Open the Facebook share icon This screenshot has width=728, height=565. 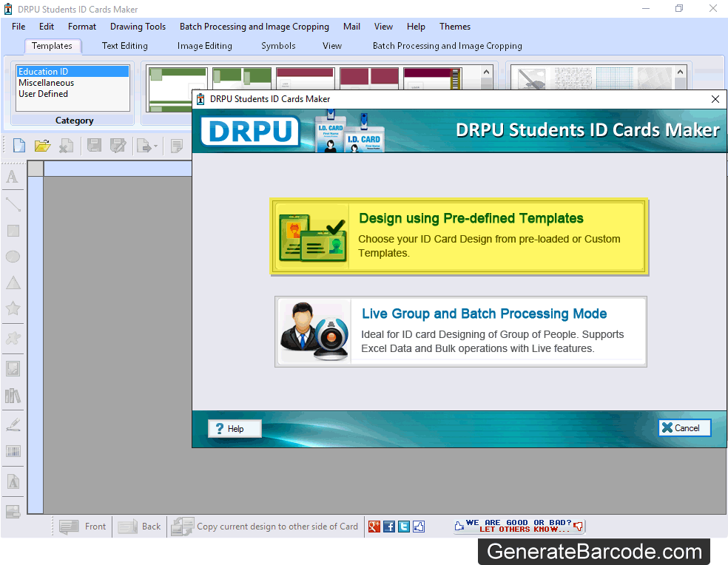click(x=388, y=526)
